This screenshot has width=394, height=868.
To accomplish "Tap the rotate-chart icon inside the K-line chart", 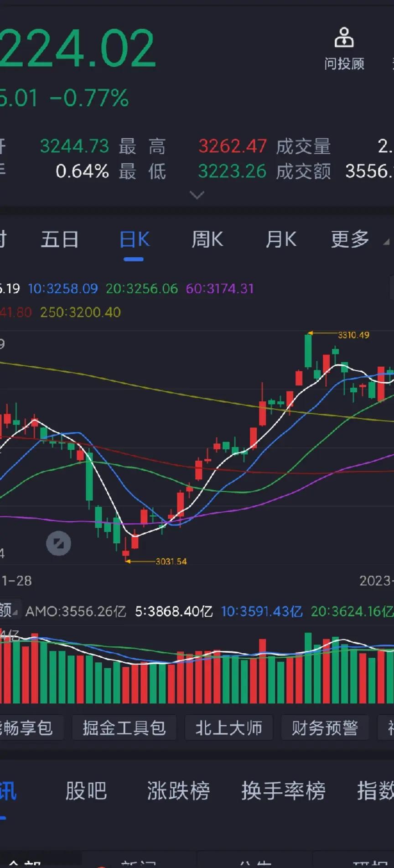I will [x=58, y=543].
